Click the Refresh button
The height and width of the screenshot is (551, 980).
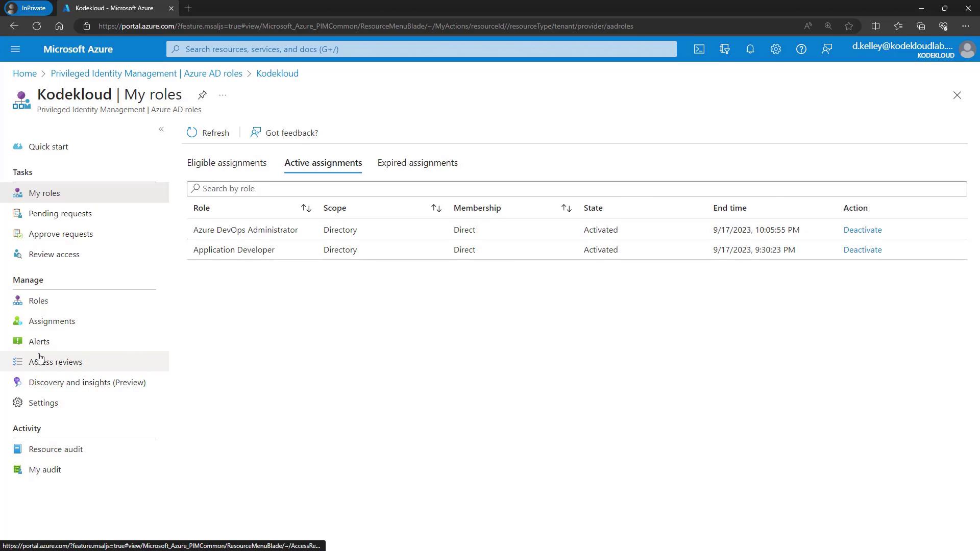tap(208, 133)
